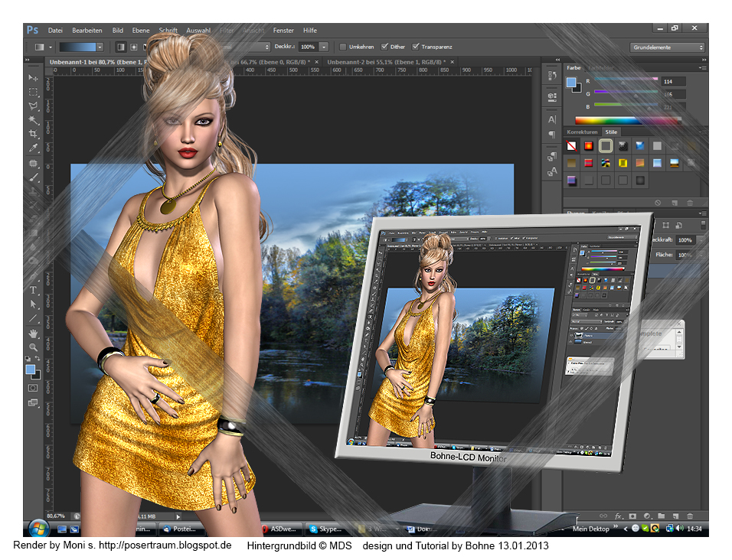Select the Rectangular Marquee tool
732x560 pixels.
(x=33, y=92)
